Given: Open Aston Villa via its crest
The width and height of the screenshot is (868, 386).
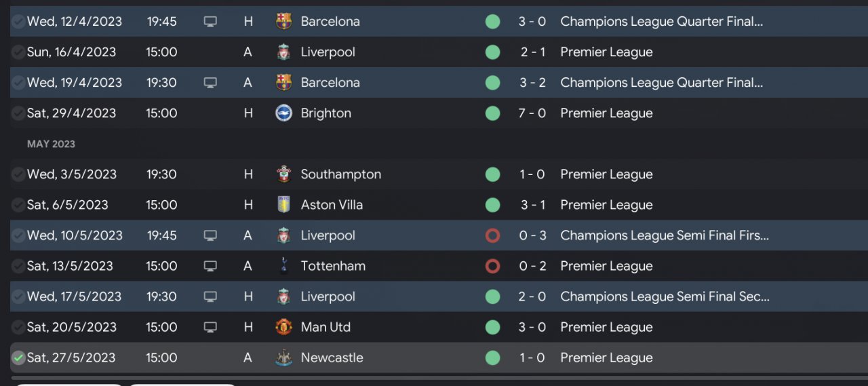Looking at the screenshot, I should (x=283, y=205).
